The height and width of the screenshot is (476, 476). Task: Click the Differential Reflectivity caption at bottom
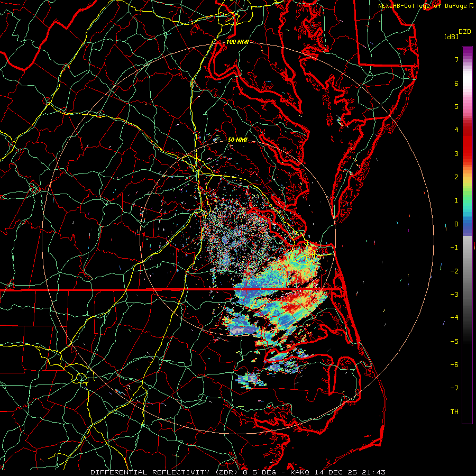tap(238, 472)
